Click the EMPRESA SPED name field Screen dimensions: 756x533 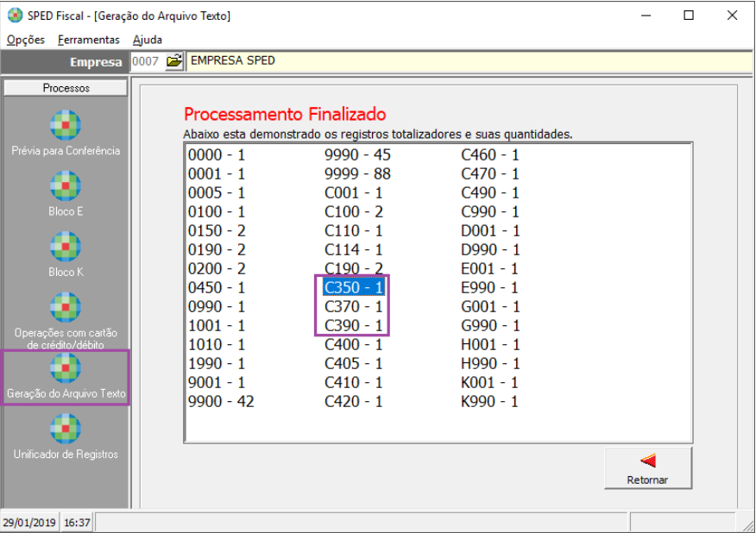click(x=466, y=62)
